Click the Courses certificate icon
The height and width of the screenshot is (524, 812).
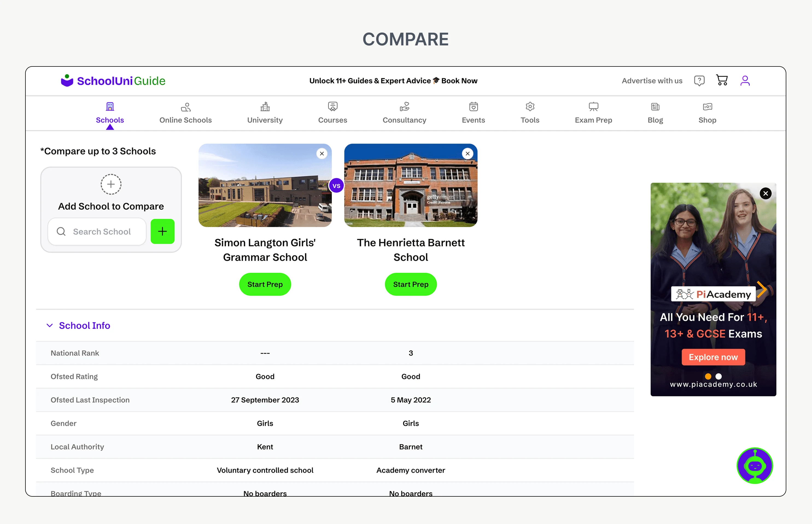coord(333,106)
